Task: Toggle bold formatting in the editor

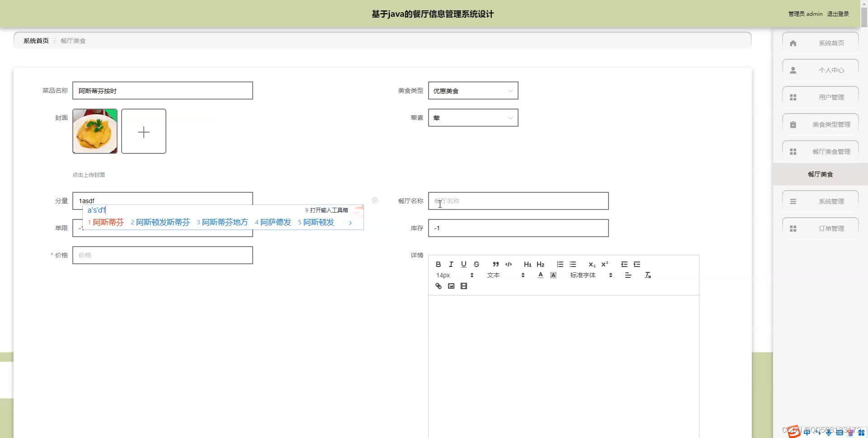Action: click(x=438, y=264)
